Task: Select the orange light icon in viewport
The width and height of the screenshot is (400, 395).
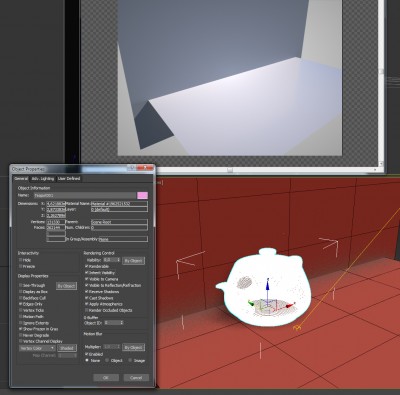Action: [x=297, y=328]
